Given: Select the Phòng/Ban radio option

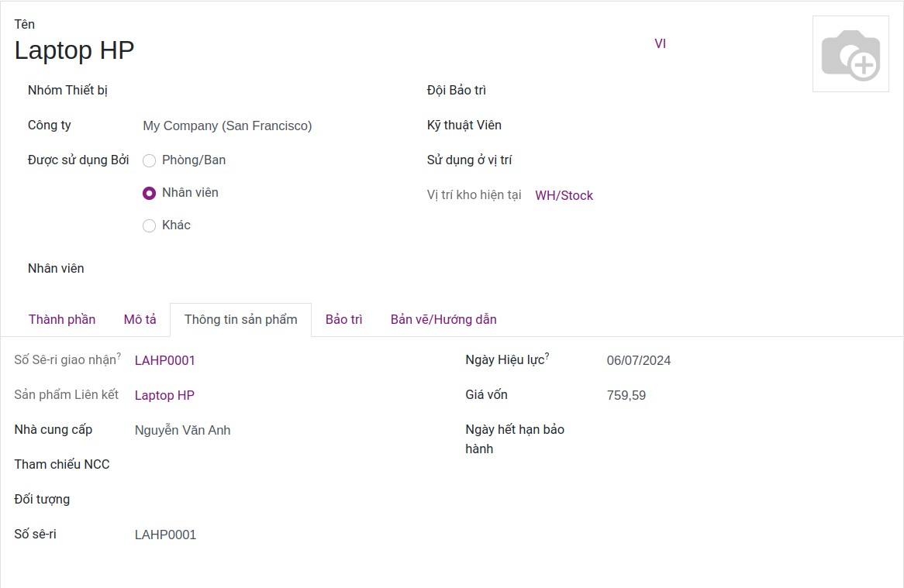Looking at the screenshot, I should tap(150, 160).
